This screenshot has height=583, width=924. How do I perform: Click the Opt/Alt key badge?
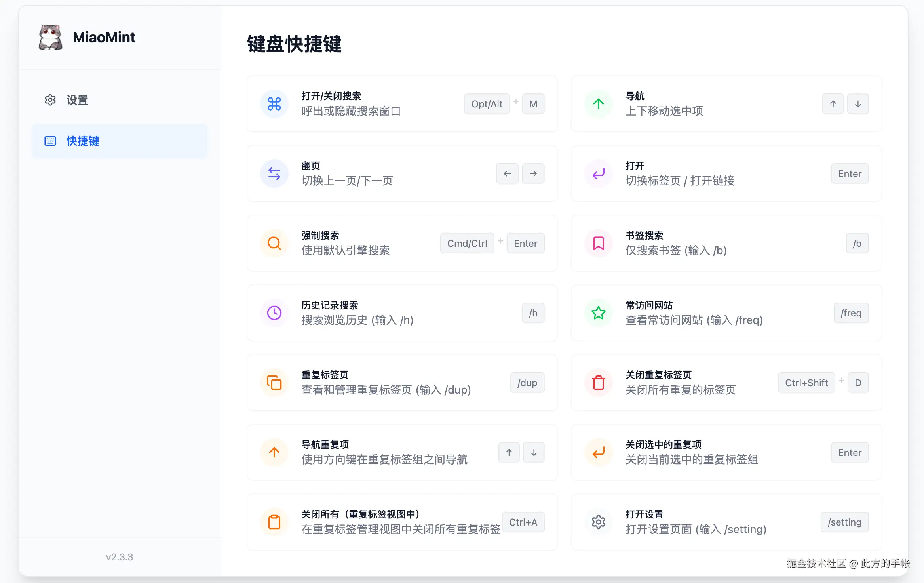tap(487, 104)
